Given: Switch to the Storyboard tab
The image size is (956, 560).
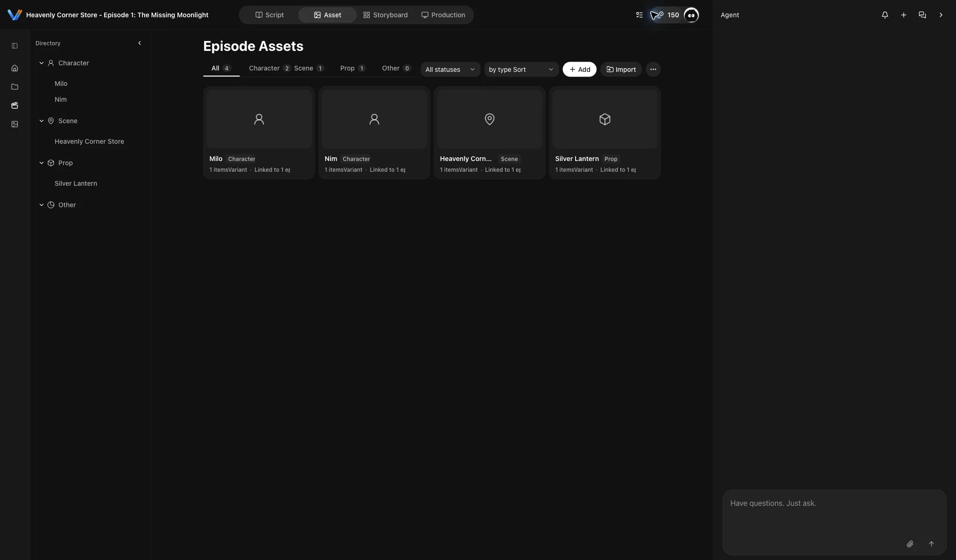Looking at the screenshot, I should point(385,15).
